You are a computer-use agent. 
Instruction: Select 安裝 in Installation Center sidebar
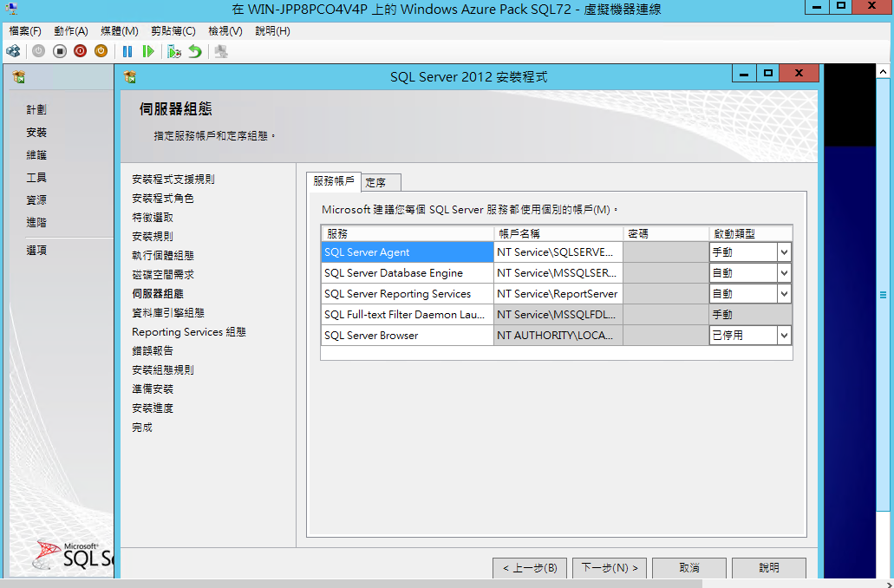coord(36,133)
